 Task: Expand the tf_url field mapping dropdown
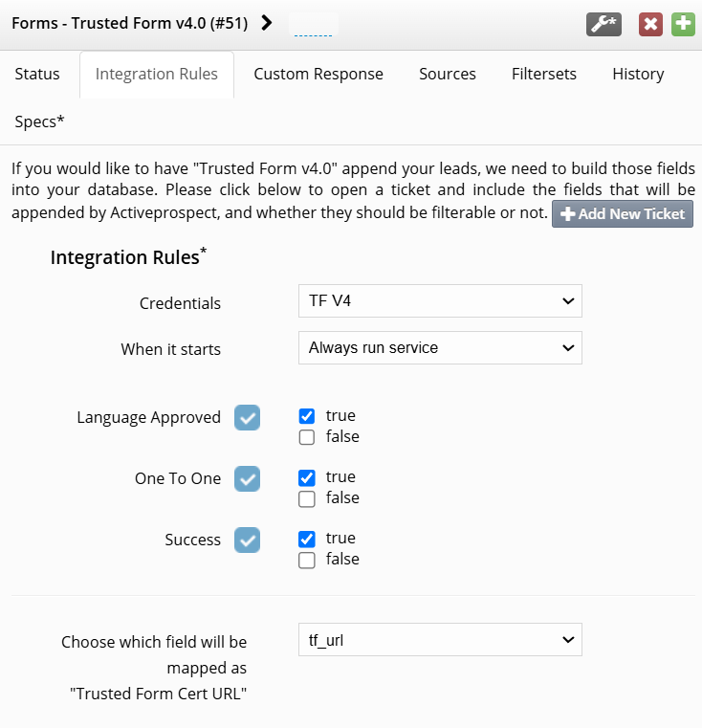pos(440,640)
